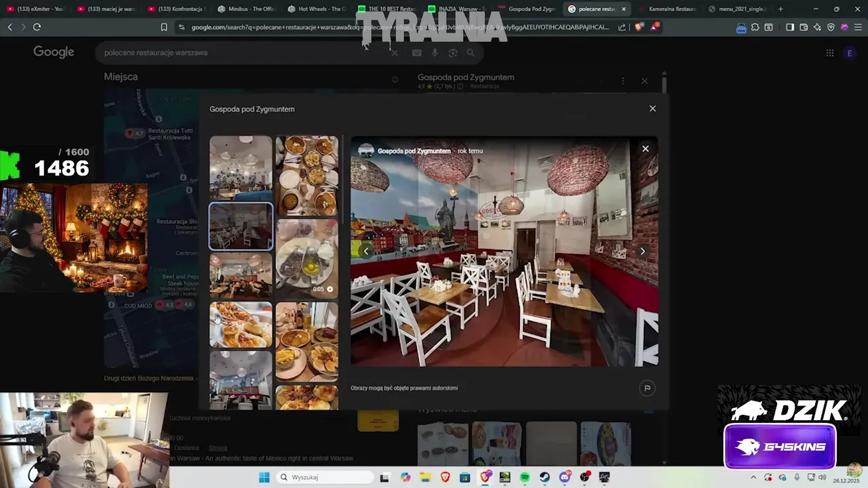Image resolution: width=868 pixels, height=488 pixels.
Task: Click the browser back arrow
Action: pyautogui.click(x=9, y=27)
